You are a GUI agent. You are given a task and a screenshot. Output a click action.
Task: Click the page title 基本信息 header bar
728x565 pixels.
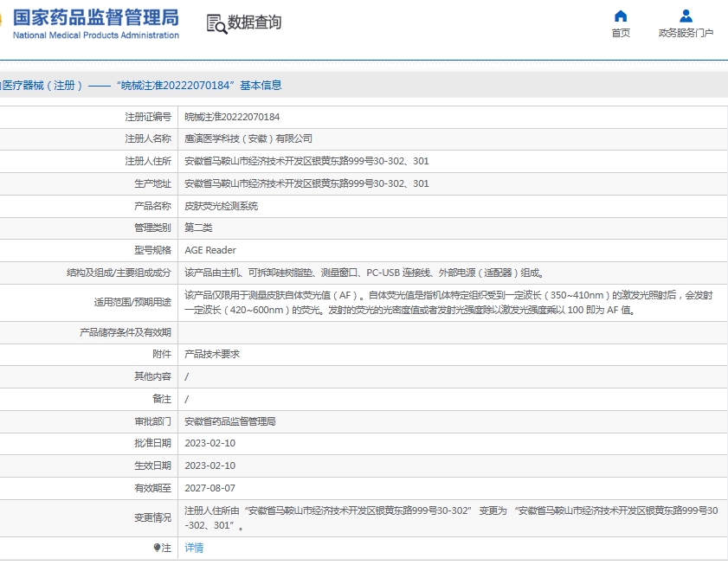364,85
